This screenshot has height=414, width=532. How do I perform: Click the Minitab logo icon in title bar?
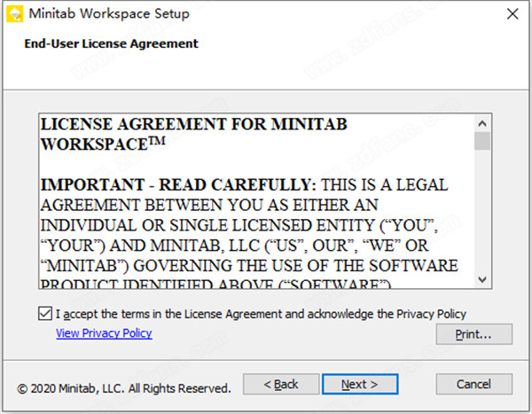pyautogui.click(x=14, y=14)
